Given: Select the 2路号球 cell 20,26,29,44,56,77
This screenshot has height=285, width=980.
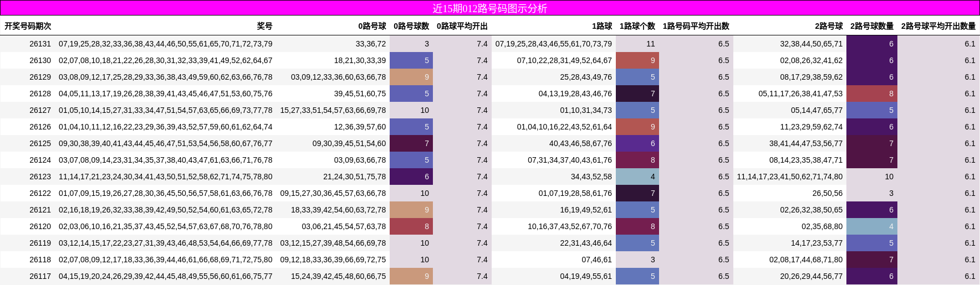Looking at the screenshot, I should point(811,276).
